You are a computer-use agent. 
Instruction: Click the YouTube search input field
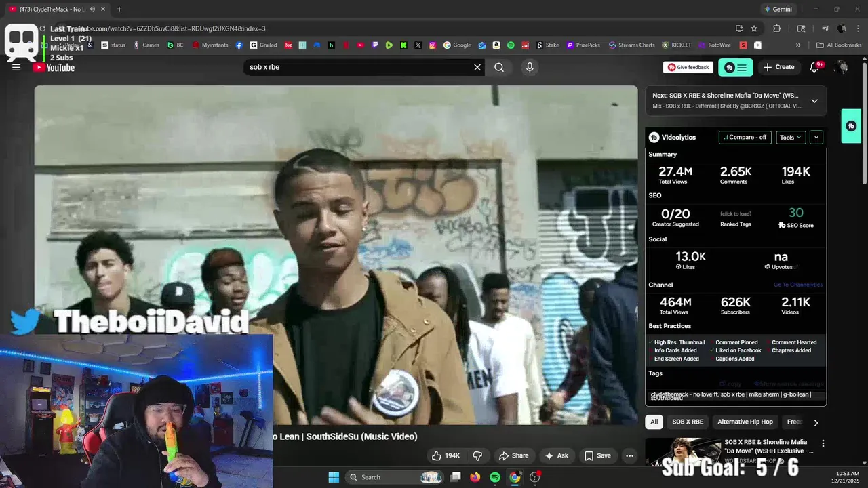click(x=358, y=67)
